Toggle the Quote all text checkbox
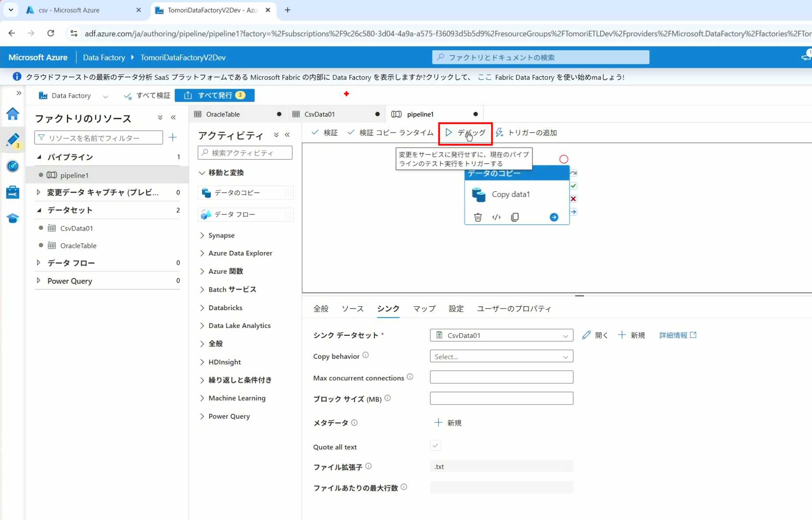Viewport: 812px width, 520px height. click(435, 446)
